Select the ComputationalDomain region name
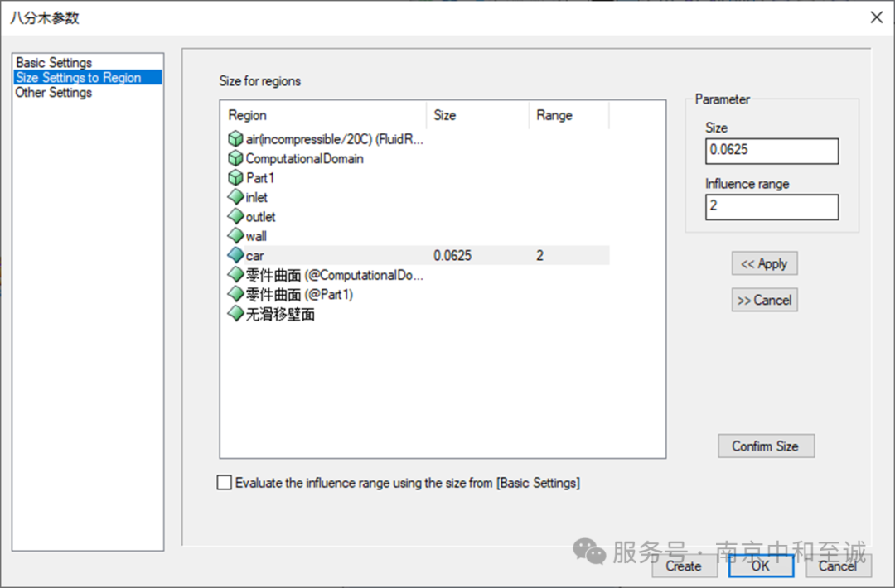This screenshot has height=588, width=895. (x=304, y=158)
